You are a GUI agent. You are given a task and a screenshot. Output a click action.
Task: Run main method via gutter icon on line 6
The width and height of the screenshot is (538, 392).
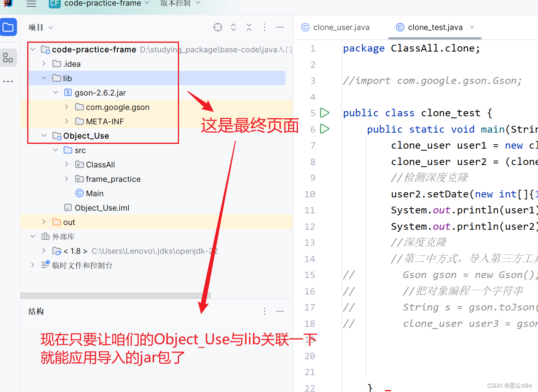tap(325, 129)
